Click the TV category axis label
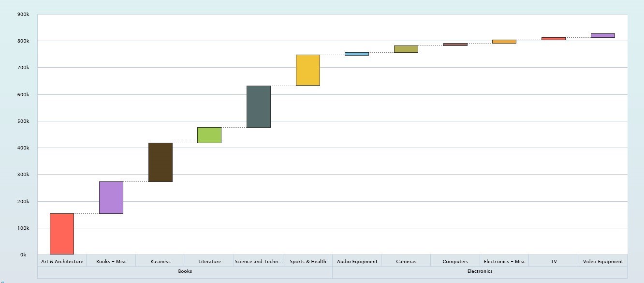This screenshot has width=644, height=283. (x=554, y=261)
